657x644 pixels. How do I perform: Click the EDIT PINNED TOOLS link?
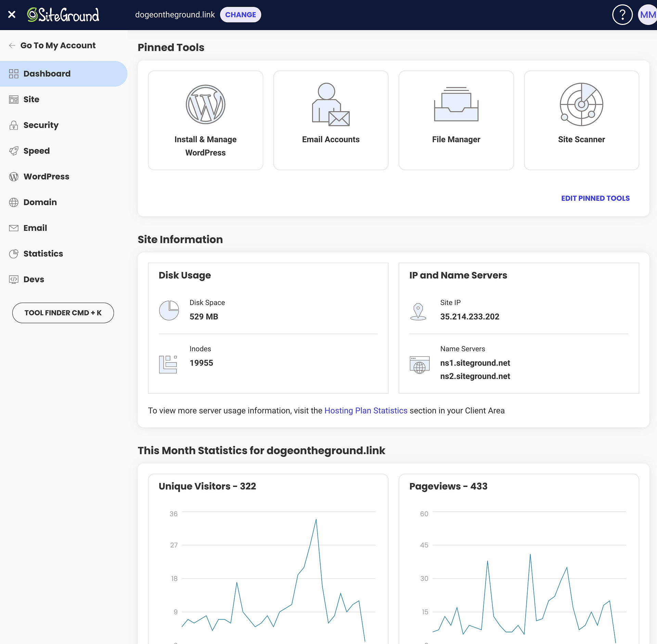pyautogui.click(x=595, y=198)
